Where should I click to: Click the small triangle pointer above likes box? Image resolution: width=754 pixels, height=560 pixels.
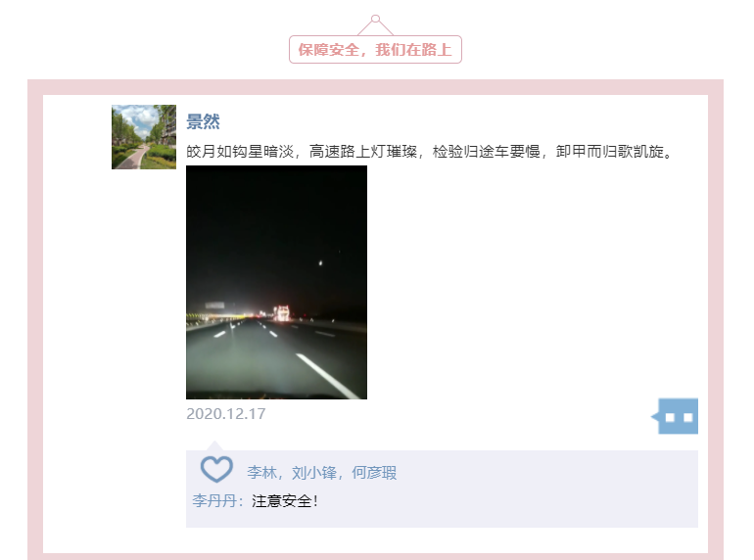point(214,445)
